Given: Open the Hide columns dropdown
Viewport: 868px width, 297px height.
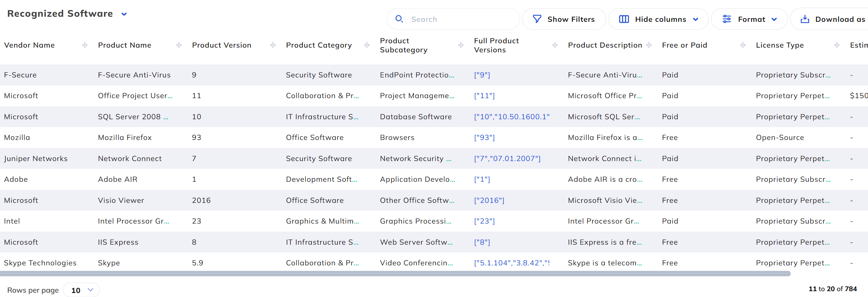Looking at the screenshot, I should point(658,19).
